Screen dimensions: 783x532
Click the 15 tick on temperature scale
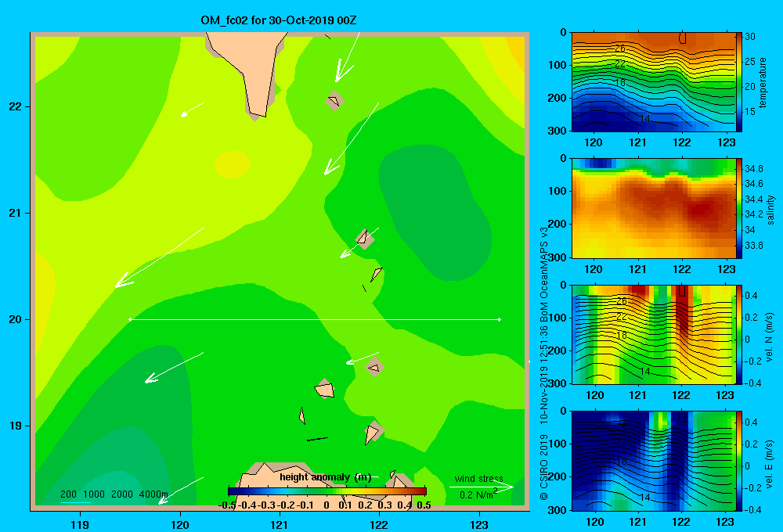750,112
